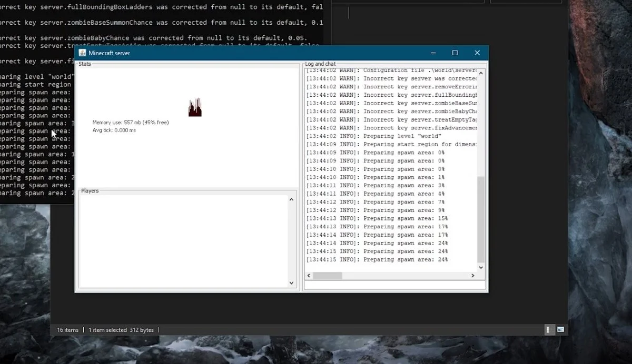
Task: Click '1 item selected 312 bytes' in status bar
Action: click(x=121, y=330)
